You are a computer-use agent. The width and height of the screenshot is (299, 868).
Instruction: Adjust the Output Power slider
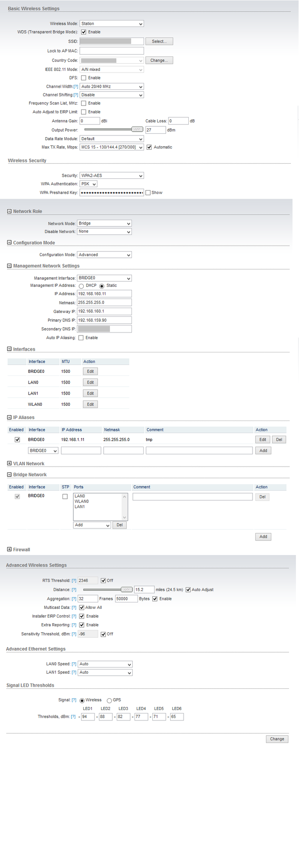(137, 129)
